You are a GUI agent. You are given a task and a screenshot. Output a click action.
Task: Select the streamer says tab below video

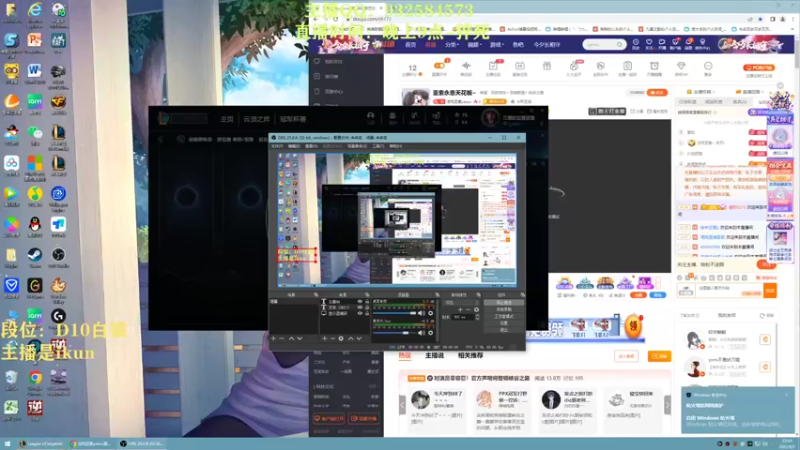point(434,355)
